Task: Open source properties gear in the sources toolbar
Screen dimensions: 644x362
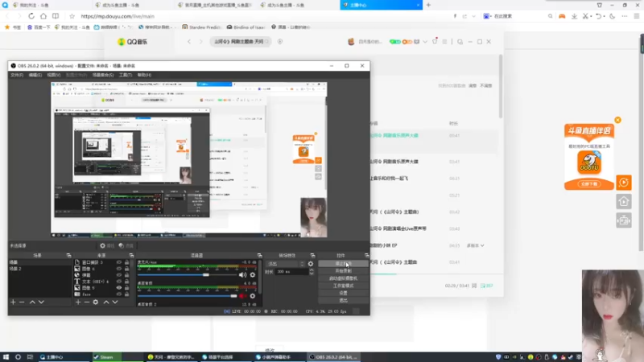Action: click(x=96, y=302)
